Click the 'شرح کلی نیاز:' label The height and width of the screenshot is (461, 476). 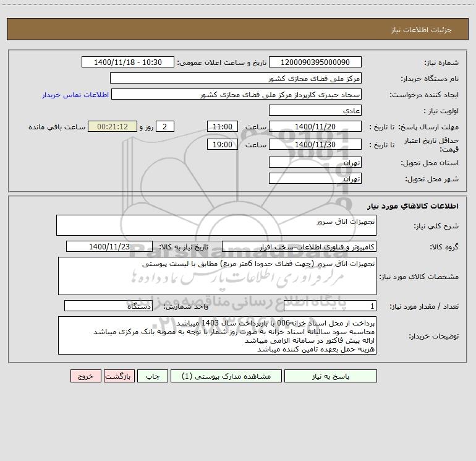[x=436, y=226]
